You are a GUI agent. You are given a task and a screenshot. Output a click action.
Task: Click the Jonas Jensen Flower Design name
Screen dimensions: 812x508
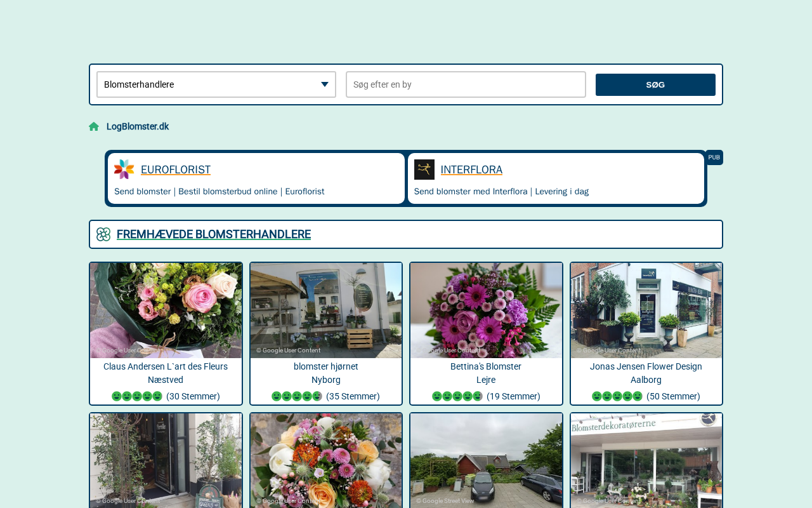tap(646, 366)
